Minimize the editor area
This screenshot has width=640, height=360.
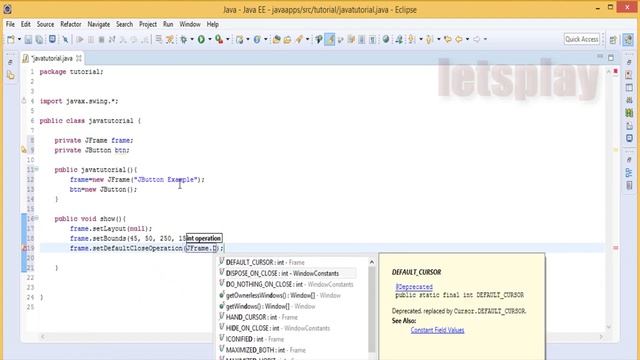click(x=600, y=57)
